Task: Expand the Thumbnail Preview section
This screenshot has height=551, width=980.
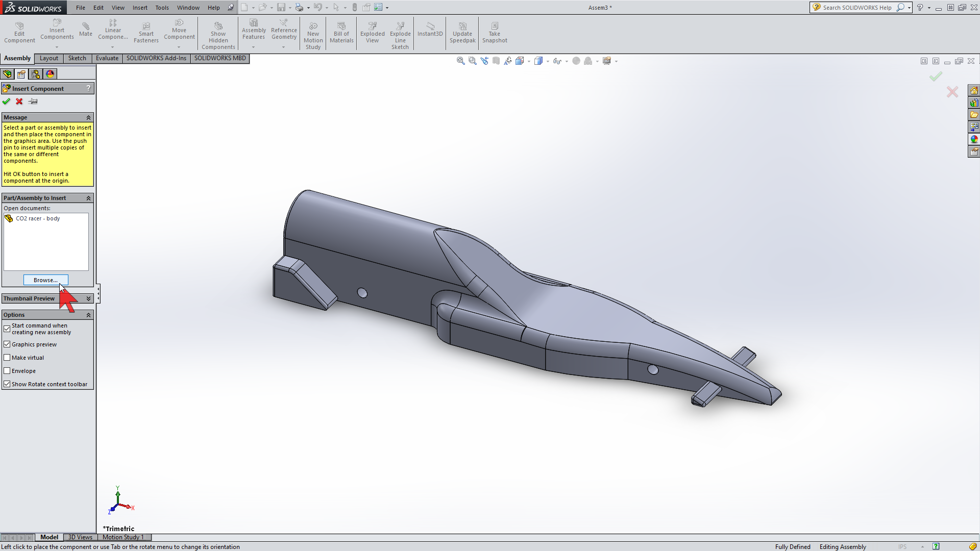Action: (x=88, y=298)
